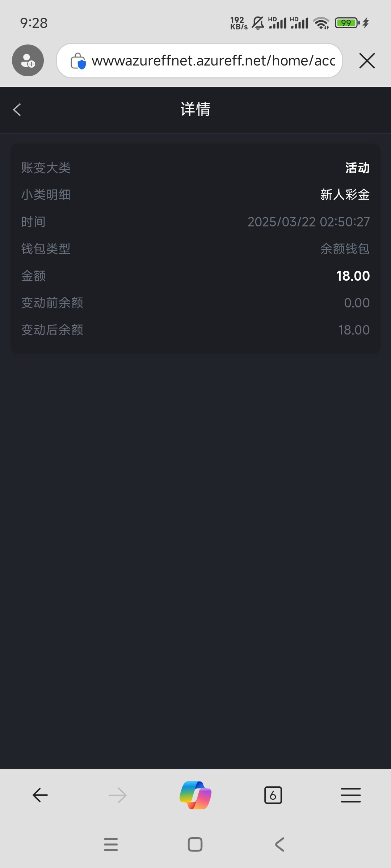
Task: Tap the browser forward arrow
Action: click(118, 795)
